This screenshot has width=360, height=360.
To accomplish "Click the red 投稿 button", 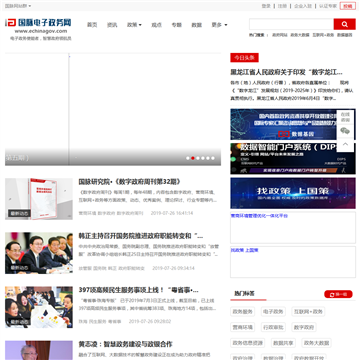I will [x=347, y=6].
